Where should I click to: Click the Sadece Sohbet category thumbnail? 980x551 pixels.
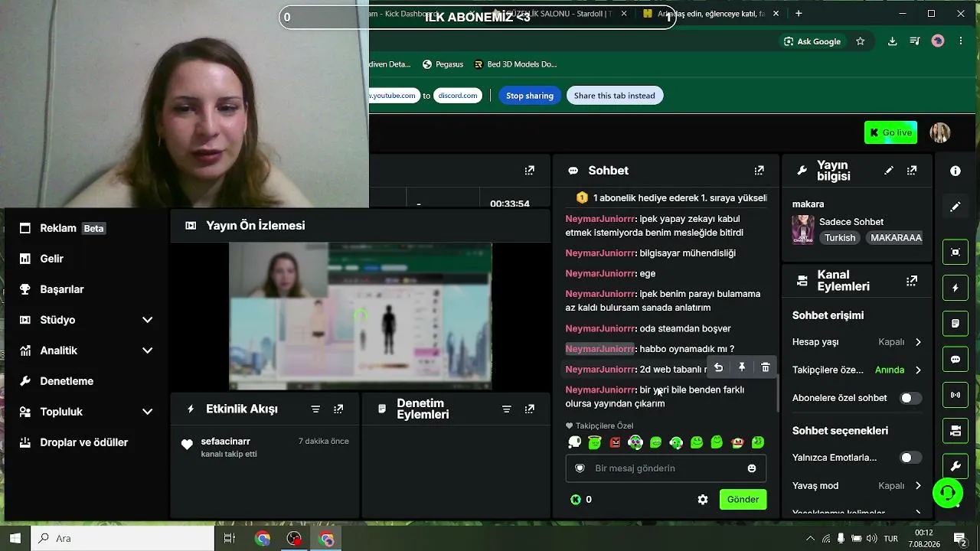pos(803,230)
